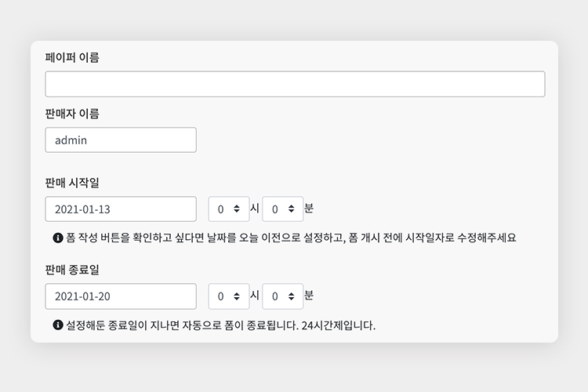Image resolution: width=588 pixels, height=392 pixels.
Task: Click the 판매자 이름 label
Action: click(x=72, y=113)
